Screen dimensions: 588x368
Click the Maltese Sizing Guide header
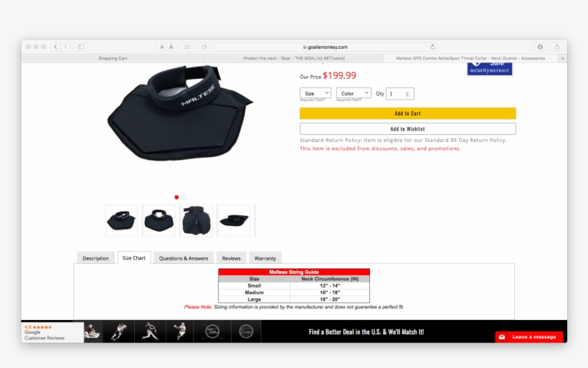(x=294, y=272)
